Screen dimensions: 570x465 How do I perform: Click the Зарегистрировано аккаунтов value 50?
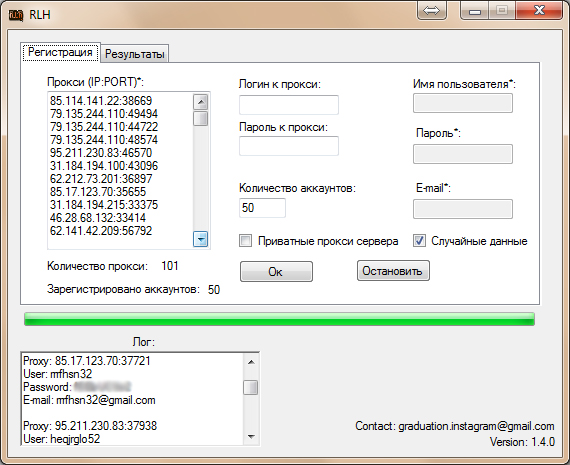[x=214, y=290]
